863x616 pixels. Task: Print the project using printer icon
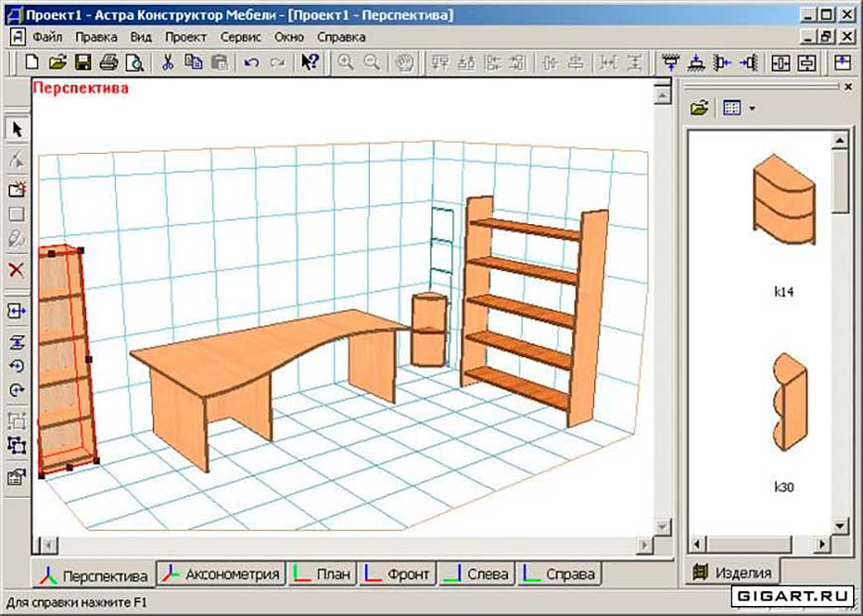[x=108, y=62]
